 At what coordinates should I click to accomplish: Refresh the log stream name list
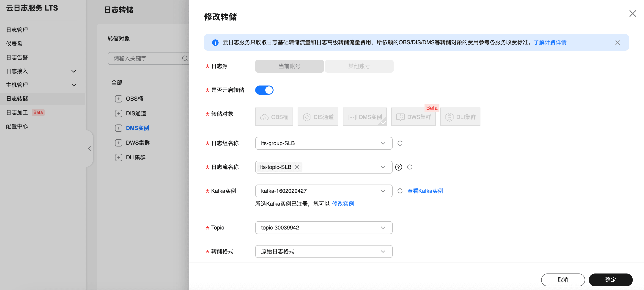409,167
